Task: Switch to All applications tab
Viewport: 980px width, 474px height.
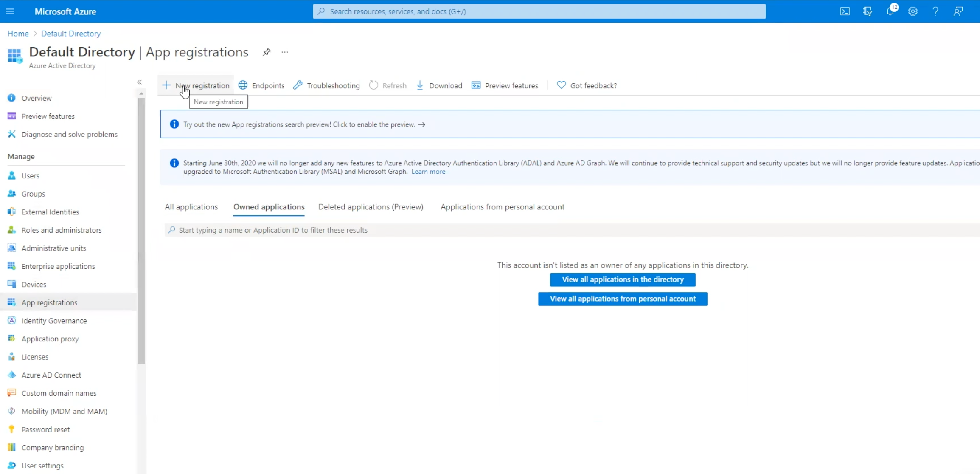Action: [191, 207]
